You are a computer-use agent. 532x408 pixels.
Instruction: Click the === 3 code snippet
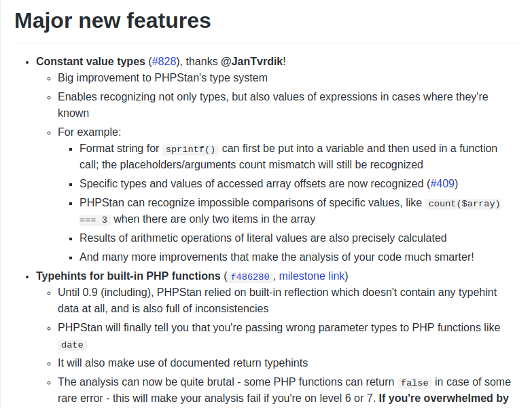[x=94, y=220]
